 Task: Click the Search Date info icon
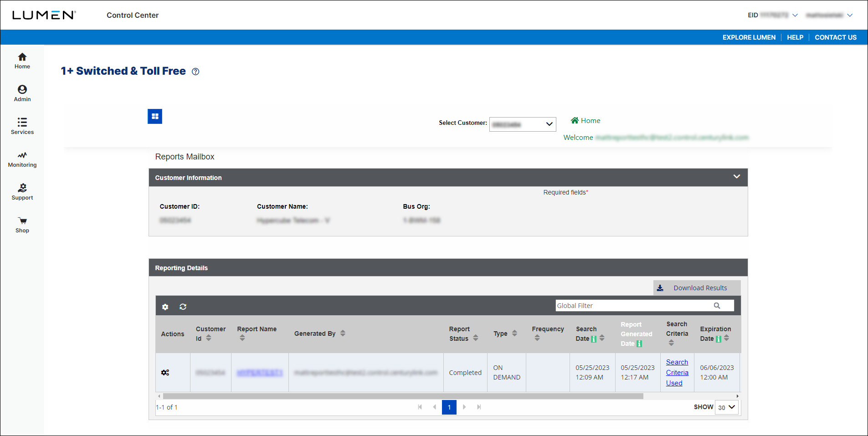tap(594, 339)
